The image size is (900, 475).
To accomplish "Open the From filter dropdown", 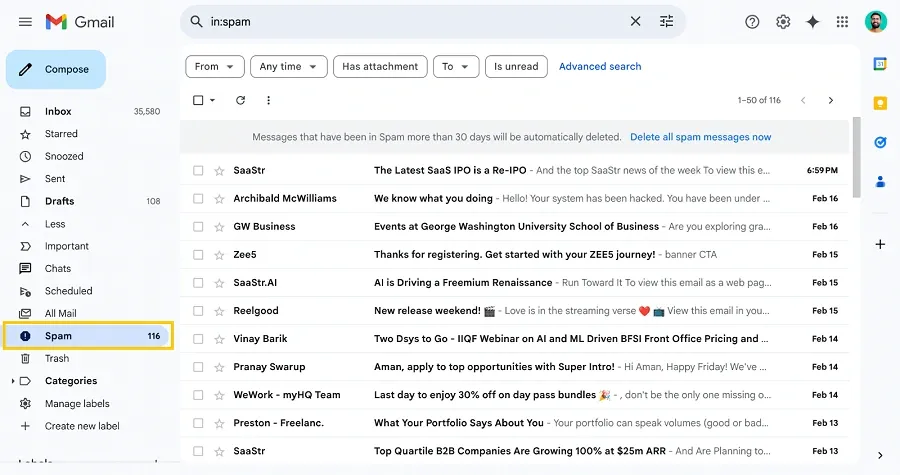I will [x=215, y=67].
